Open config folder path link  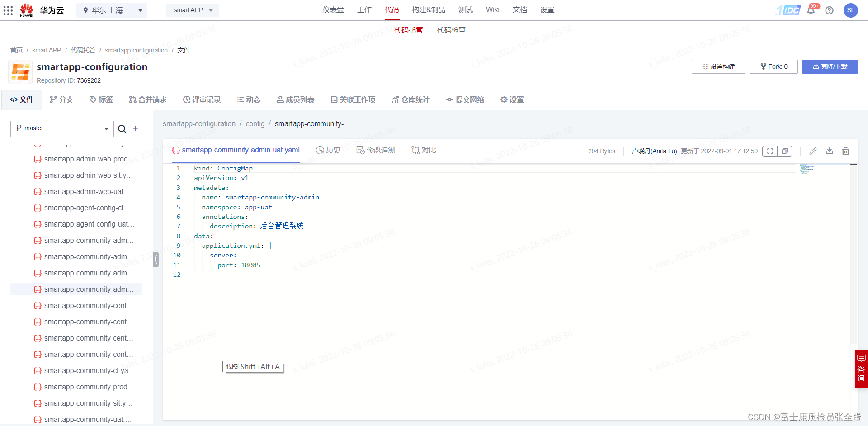click(255, 124)
